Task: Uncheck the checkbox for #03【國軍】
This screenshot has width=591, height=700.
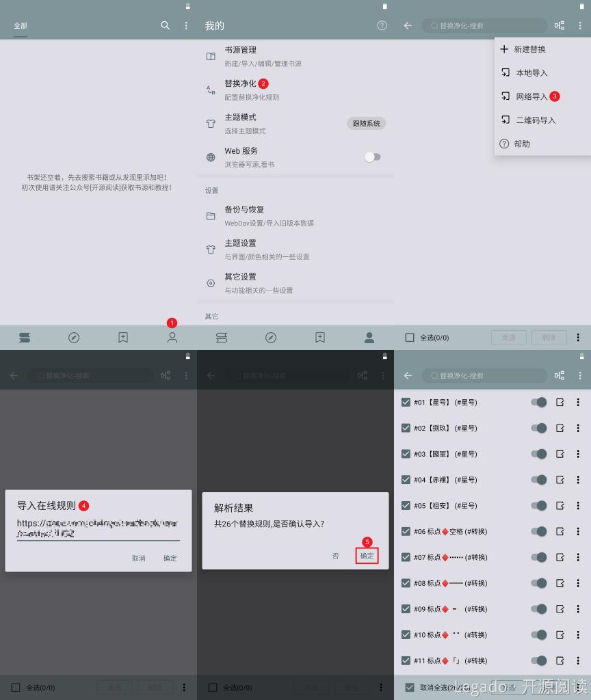Action: 406,454
